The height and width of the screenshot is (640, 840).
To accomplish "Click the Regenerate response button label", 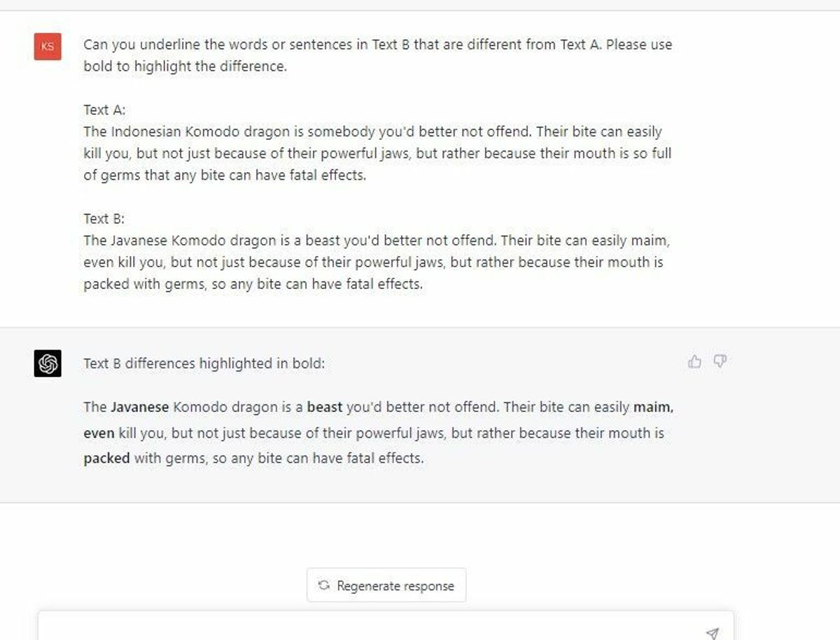I will tap(395, 586).
